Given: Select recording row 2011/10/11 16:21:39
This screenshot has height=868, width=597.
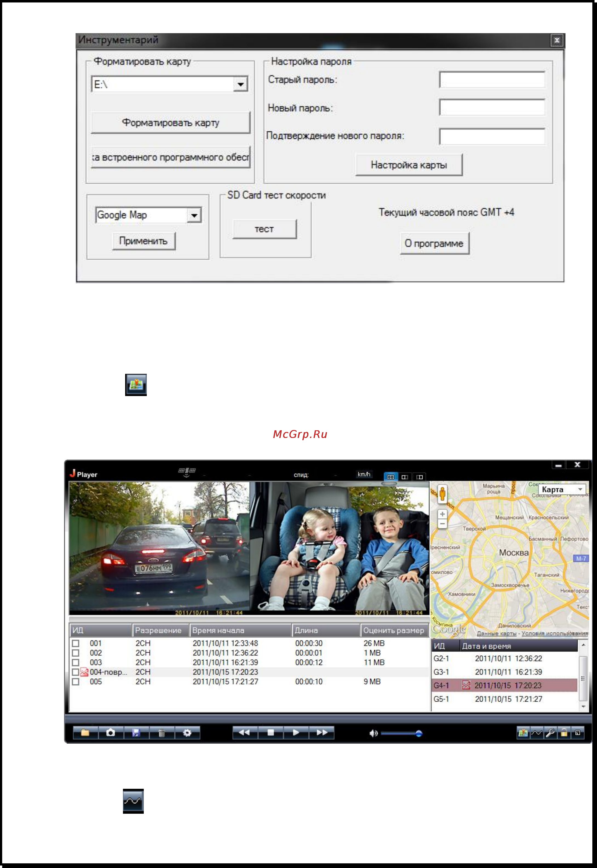Looking at the screenshot, I should pyautogui.click(x=249, y=662).
